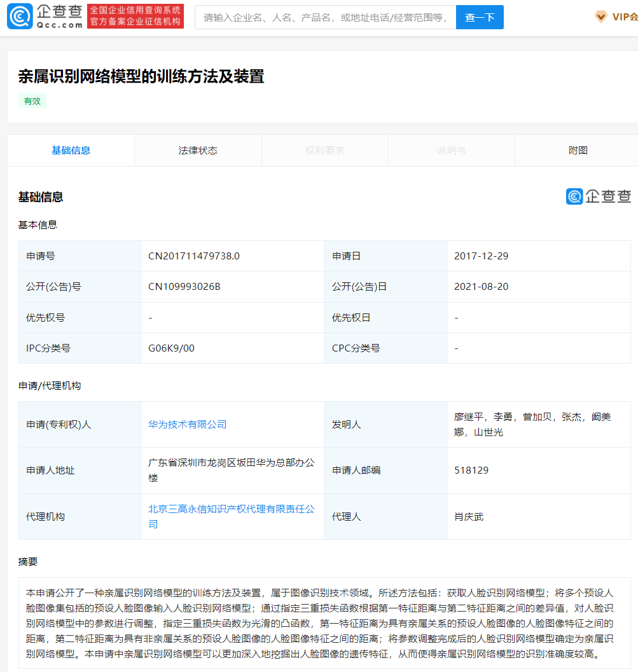This screenshot has width=638, height=672.
Task: Click the VIP diamond icon
Action: click(x=600, y=17)
